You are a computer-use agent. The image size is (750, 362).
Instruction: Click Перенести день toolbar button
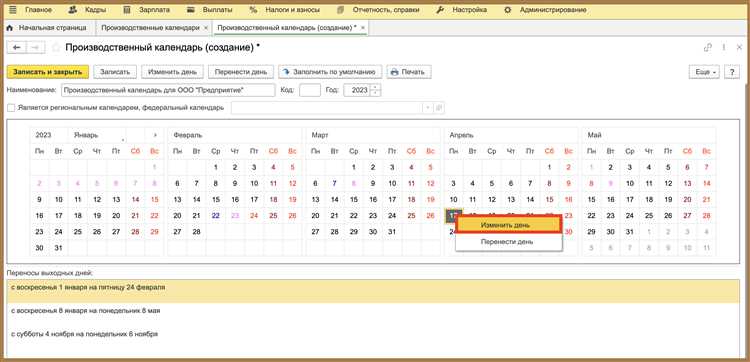pos(241,72)
